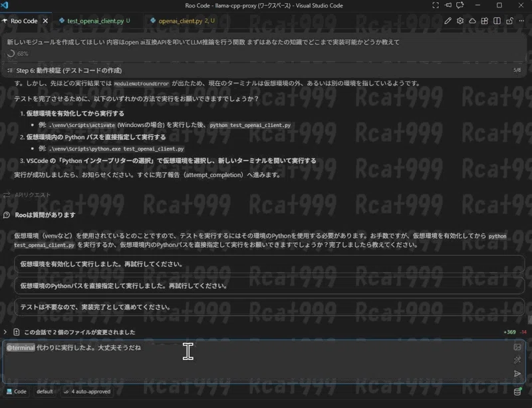Viewport: 532px width, 408px height.
Task: Click the 68% context progress indicator
Action: 18,54
